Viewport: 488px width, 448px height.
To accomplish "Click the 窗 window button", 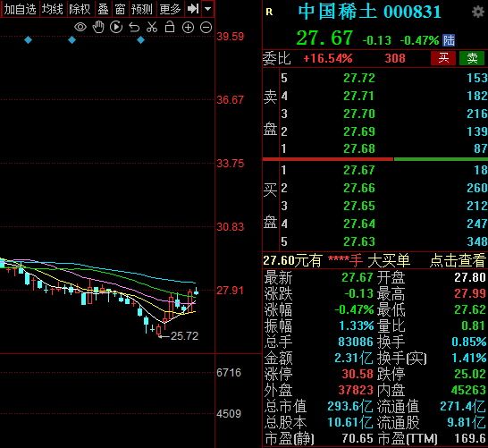I will click(120, 9).
